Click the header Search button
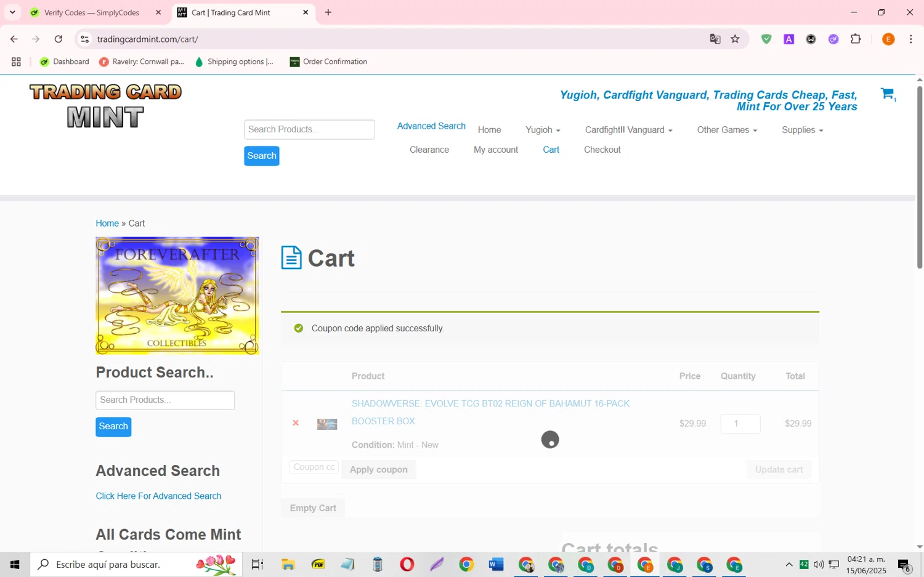The width and height of the screenshot is (924, 577). coord(262,156)
